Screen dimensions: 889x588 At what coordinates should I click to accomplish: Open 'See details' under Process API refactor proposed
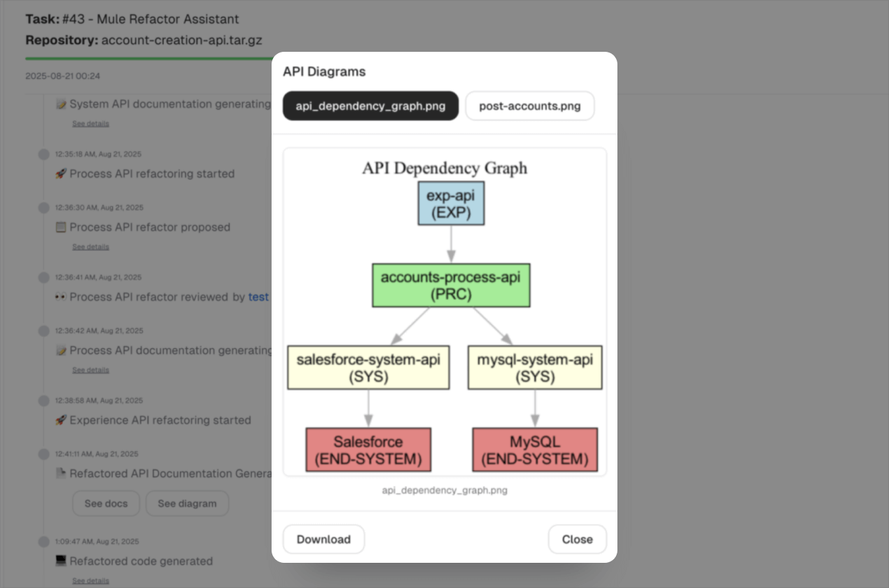pos(90,247)
